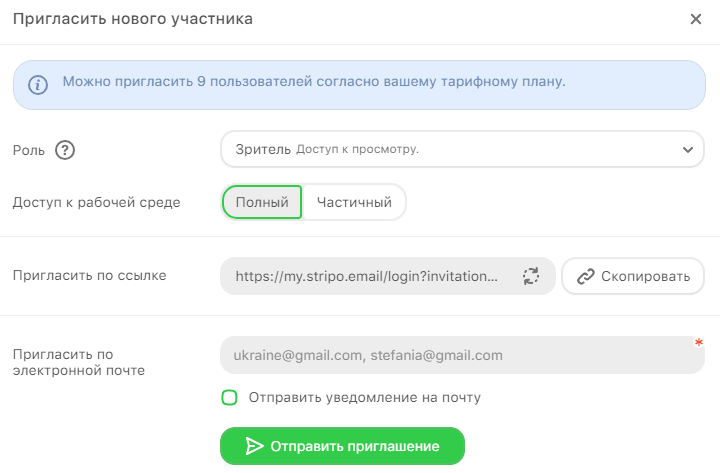The width and height of the screenshot is (720, 473).
Task: Open the role help question mark icon
Action: 65,150
